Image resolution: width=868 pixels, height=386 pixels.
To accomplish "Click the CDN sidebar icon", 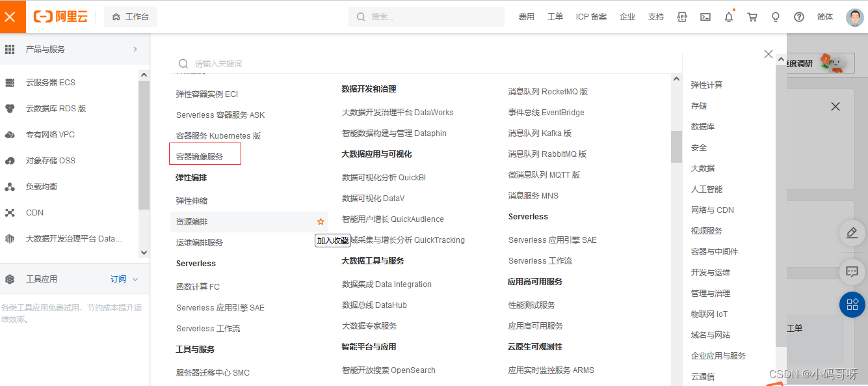I will pyautogui.click(x=10, y=213).
